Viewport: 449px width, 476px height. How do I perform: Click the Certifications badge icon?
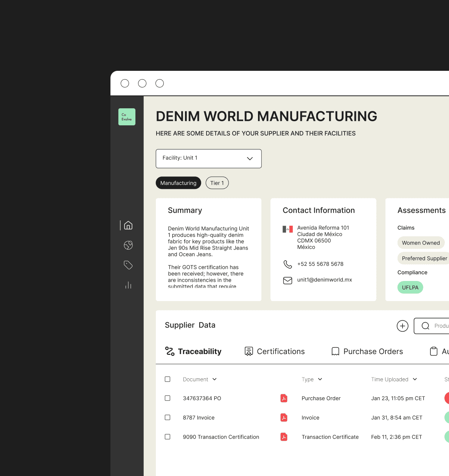(249, 351)
